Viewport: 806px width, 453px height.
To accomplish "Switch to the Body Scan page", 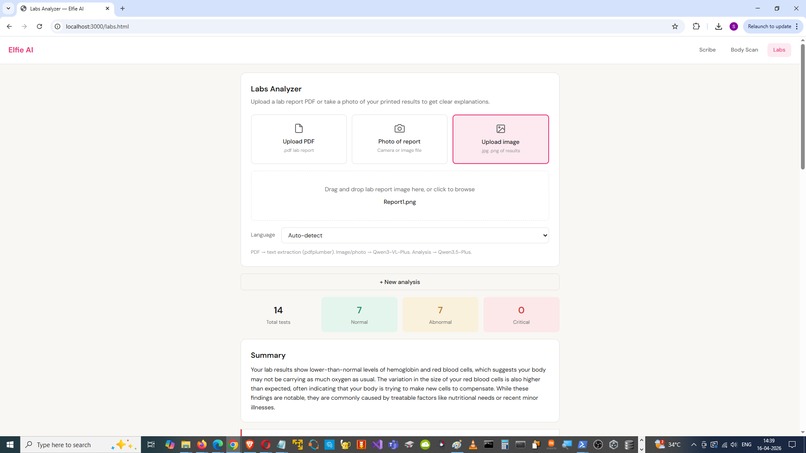I will click(x=744, y=50).
